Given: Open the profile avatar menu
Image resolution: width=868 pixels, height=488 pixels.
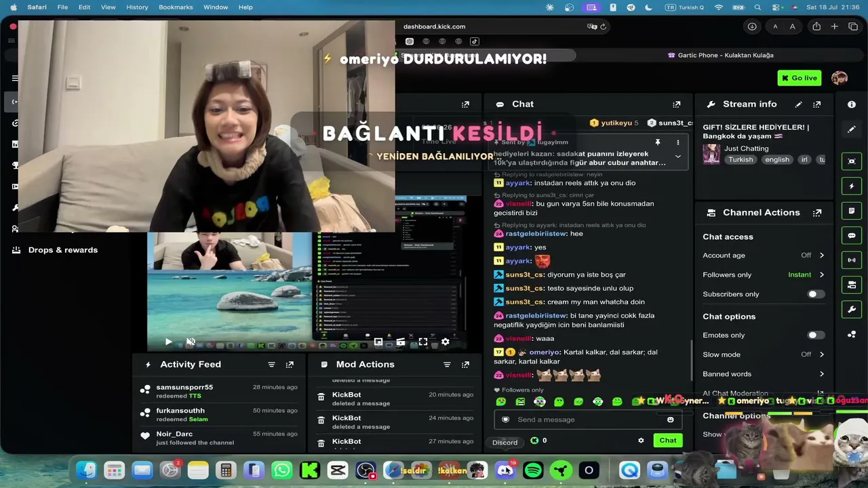Looking at the screenshot, I should [x=840, y=78].
